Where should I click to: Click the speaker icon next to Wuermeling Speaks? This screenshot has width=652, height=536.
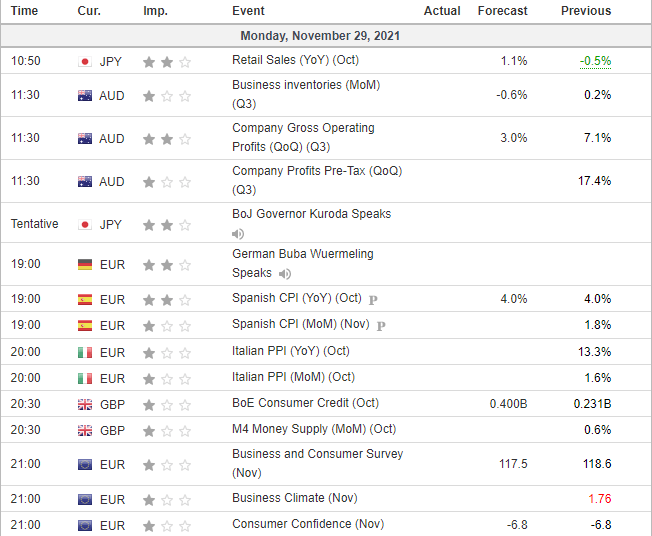pyautogui.click(x=286, y=273)
